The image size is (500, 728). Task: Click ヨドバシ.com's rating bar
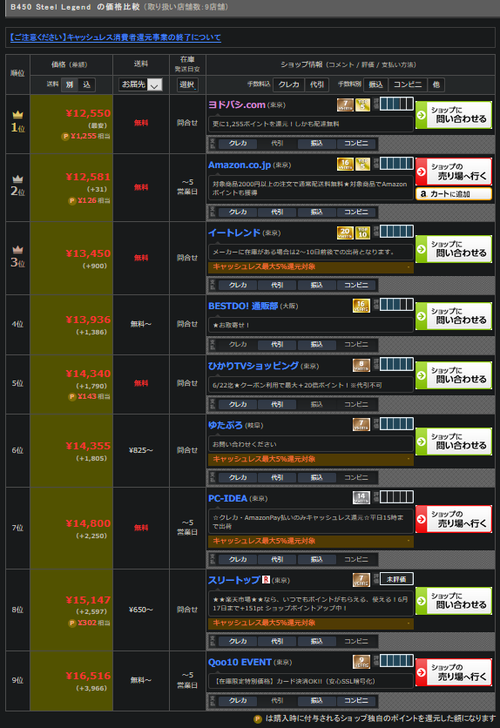coord(396,104)
